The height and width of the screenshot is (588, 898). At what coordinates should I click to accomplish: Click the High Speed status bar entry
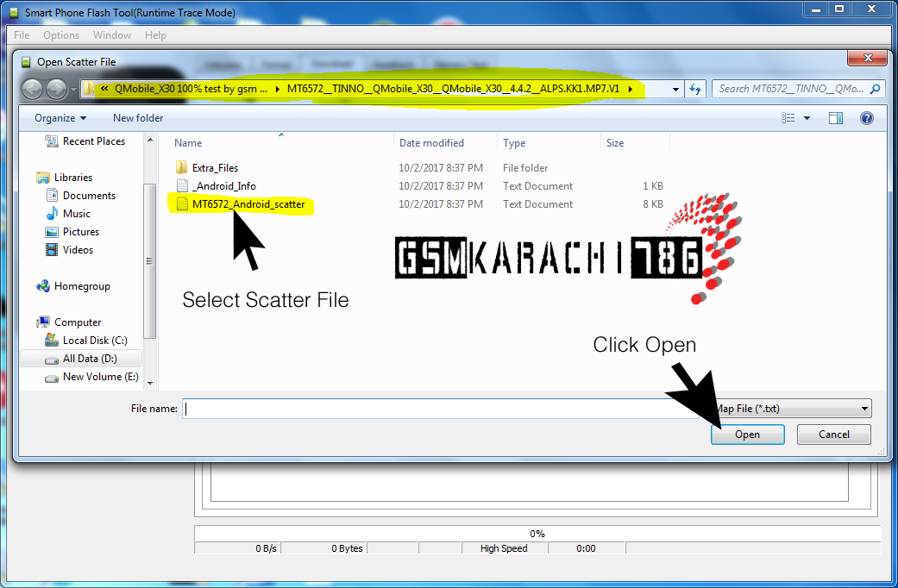coord(504,548)
